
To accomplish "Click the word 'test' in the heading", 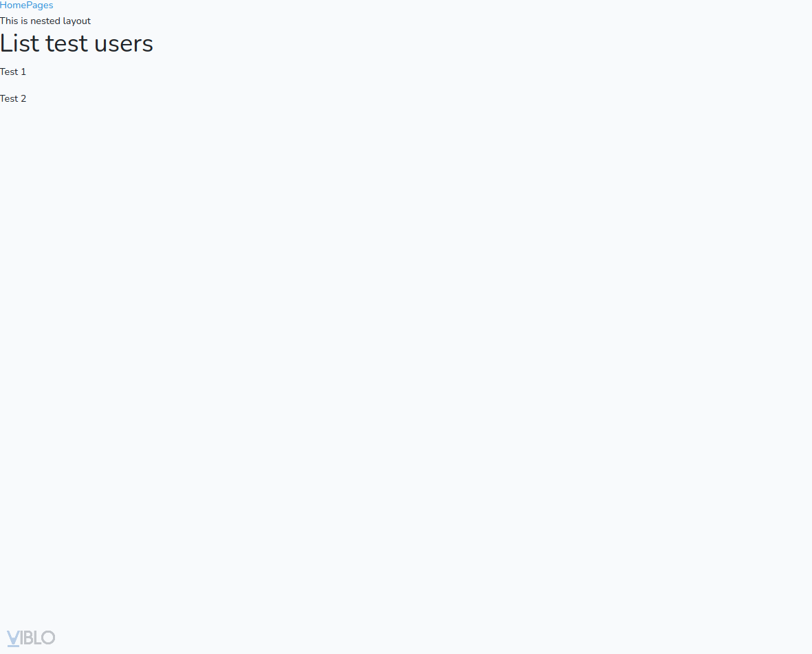I will click(67, 43).
